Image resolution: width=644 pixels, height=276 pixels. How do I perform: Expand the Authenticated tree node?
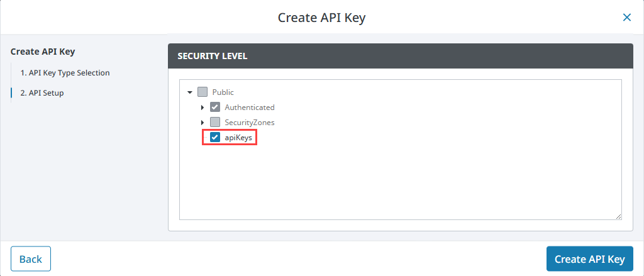(x=203, y=108)
